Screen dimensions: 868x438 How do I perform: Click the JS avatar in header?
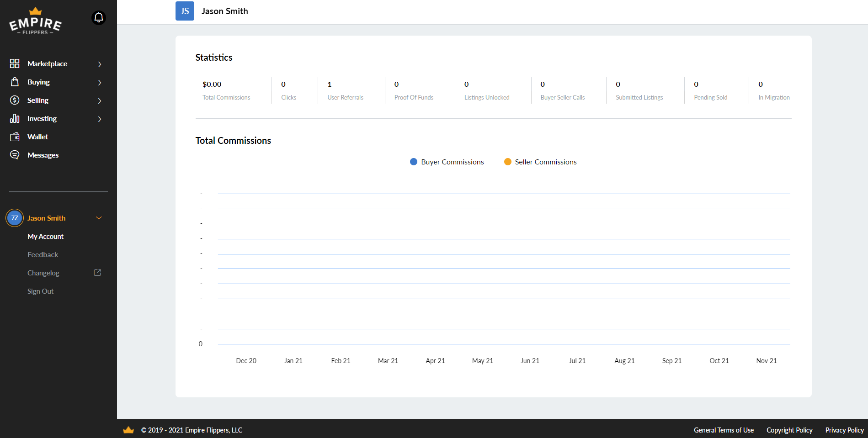click(185, 11)
